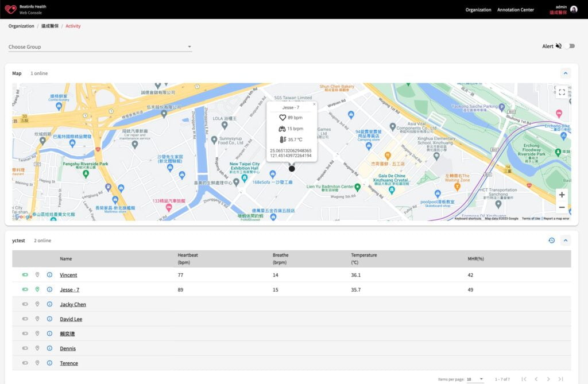588x384 pixels.
Task: Open the Organization menu in the top bar
Action: click(480, 10)
